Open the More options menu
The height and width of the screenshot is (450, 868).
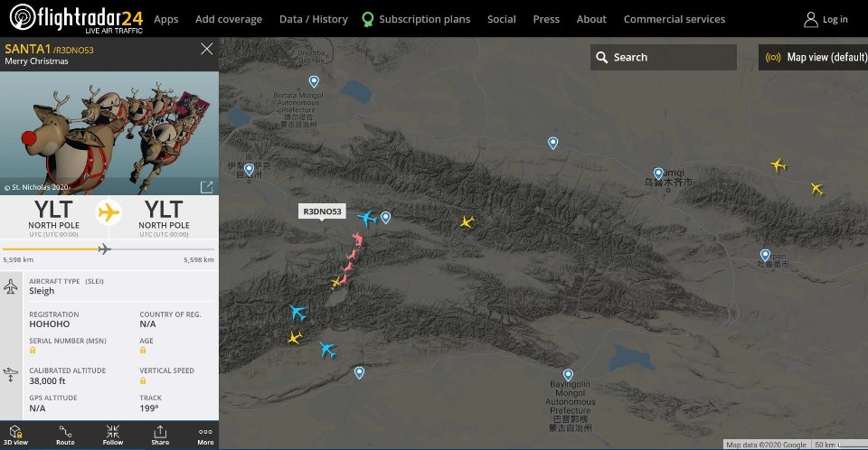tap(205, 436)
